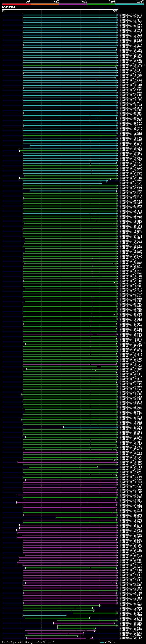
Task: Click the UniRef100_Q9T030 label
Action: pos(131,32)
